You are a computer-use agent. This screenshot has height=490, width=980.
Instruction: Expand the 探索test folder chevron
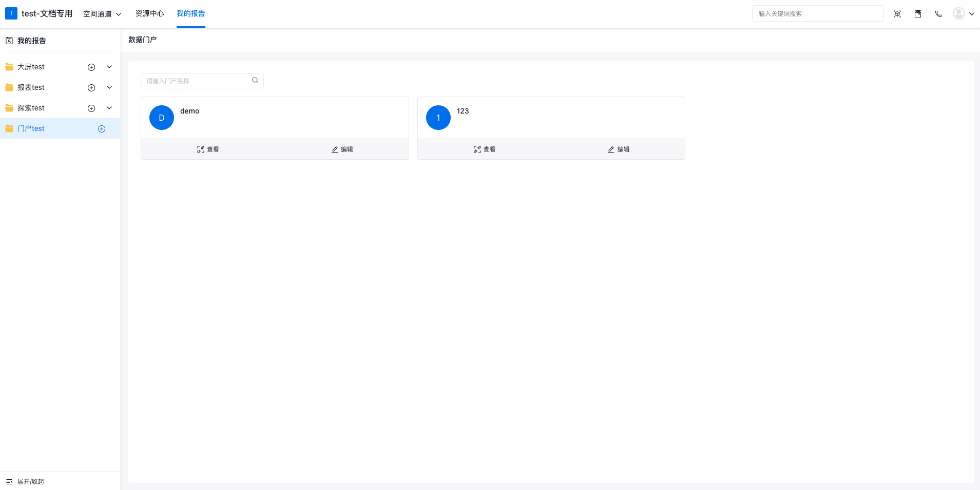tap(109, 108)
